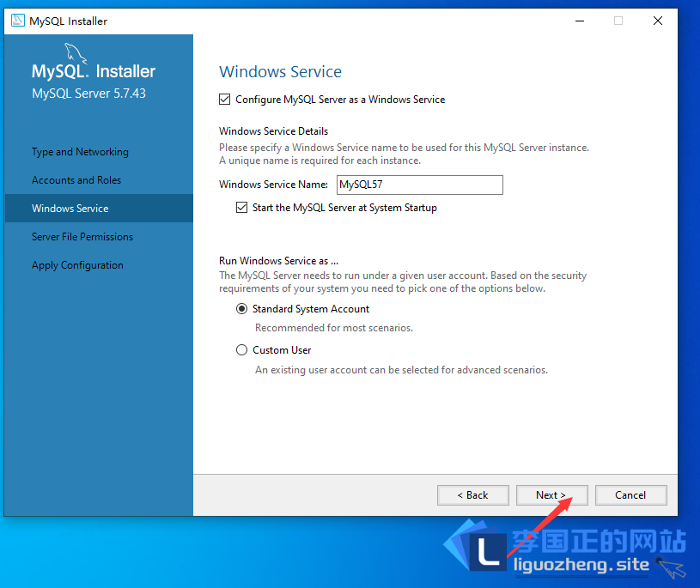This screenshot has width=700, height=588.
Task: Click the Windows Service page heading
Action: click(280, 71)
